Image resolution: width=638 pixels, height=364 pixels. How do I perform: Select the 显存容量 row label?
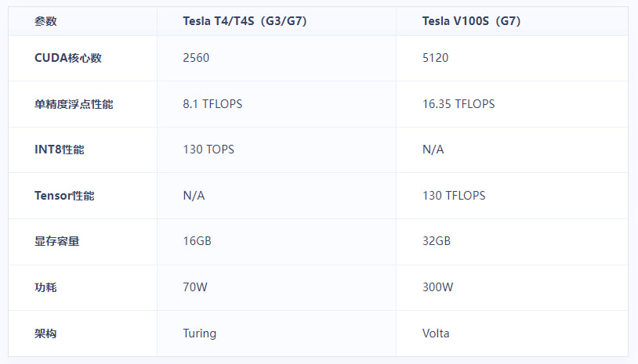coord(56,241)
